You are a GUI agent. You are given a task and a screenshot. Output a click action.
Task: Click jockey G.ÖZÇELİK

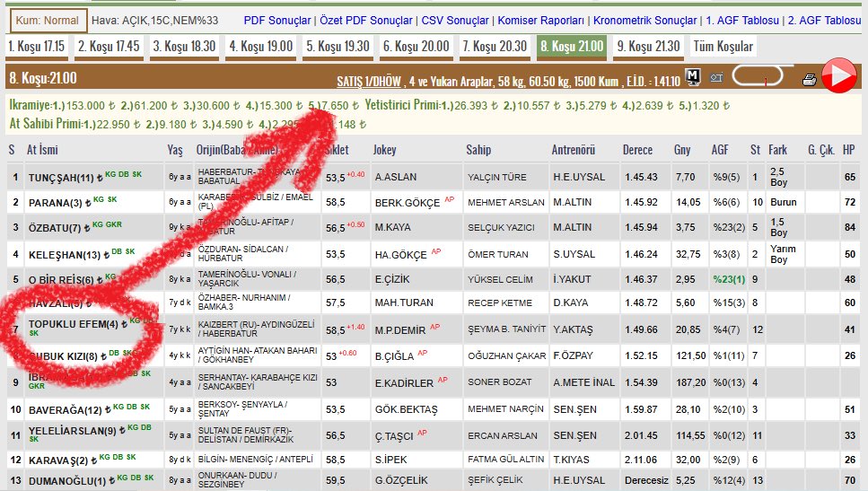pyautogui.click(x=401, y=480)
